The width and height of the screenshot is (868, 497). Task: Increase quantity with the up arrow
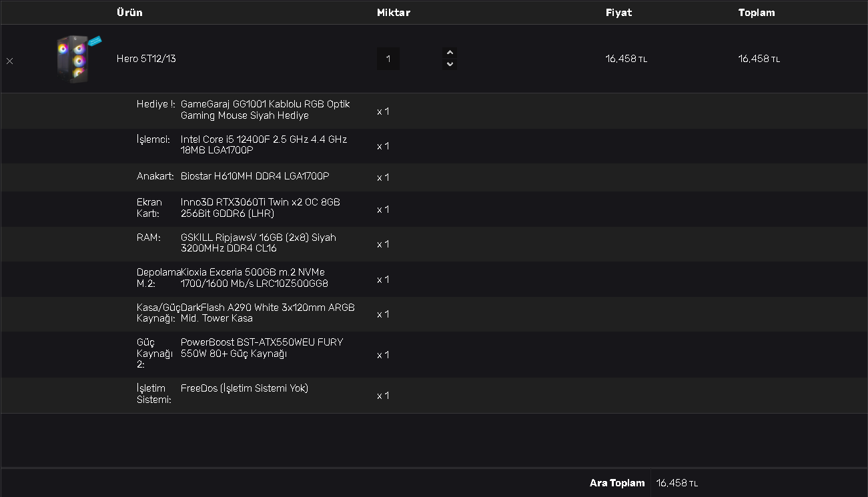(450, 53)
